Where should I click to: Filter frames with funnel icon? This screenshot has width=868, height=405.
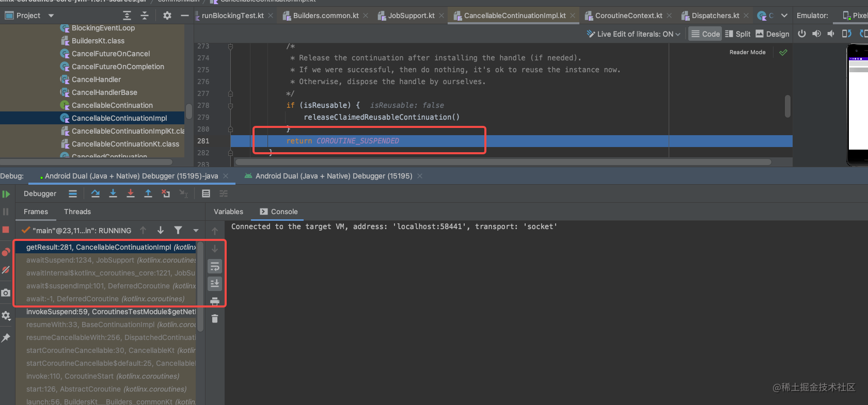point(178,230)
